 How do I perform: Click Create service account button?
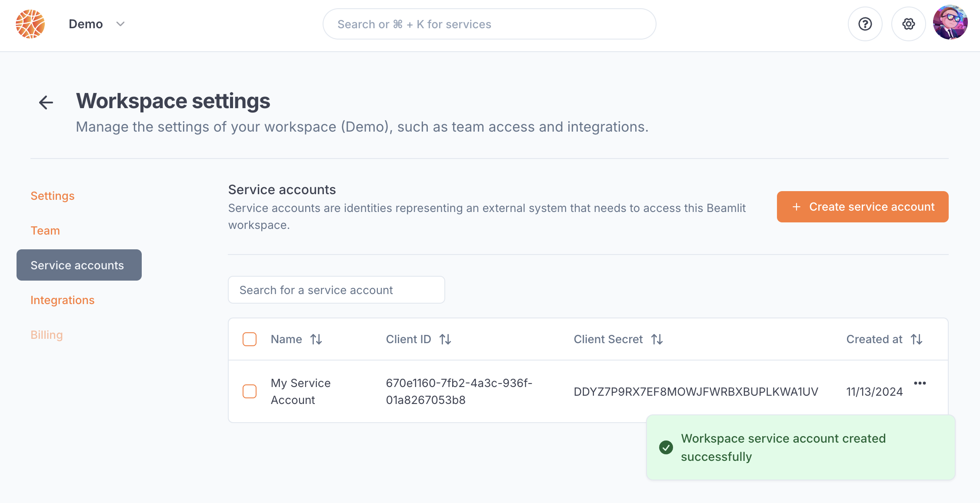pyautogui.click(x=862, y=207)
